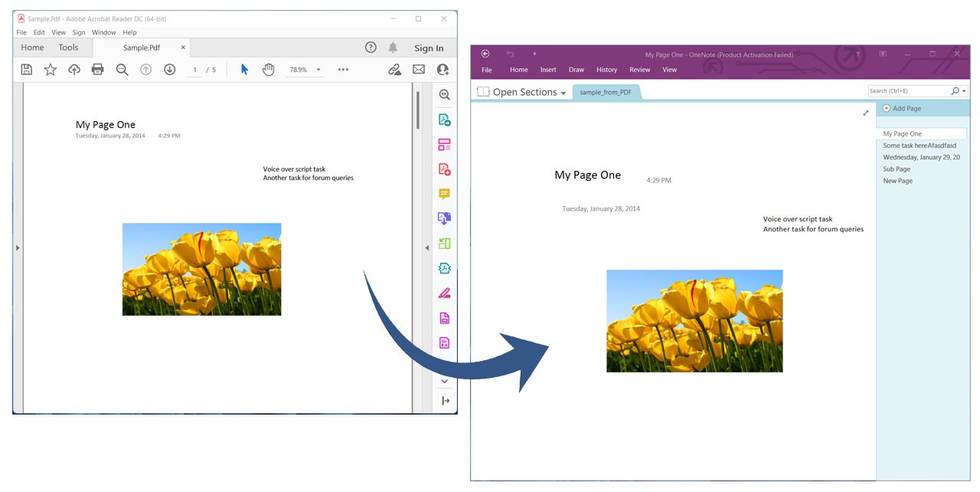Open the Add Comment sticky note tool
This screenshot has width=980, height=492.
(x=444, y=193)
